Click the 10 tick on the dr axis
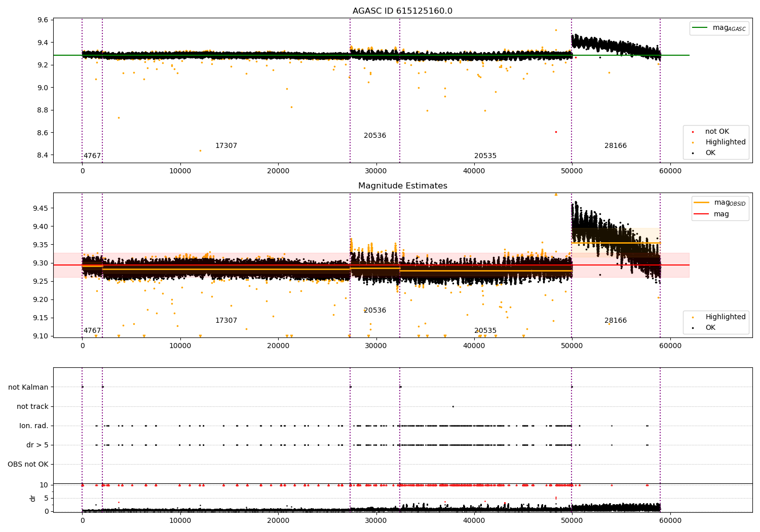Image resolution: width=760 pixels, height=532 pixels. coord(44,485)
